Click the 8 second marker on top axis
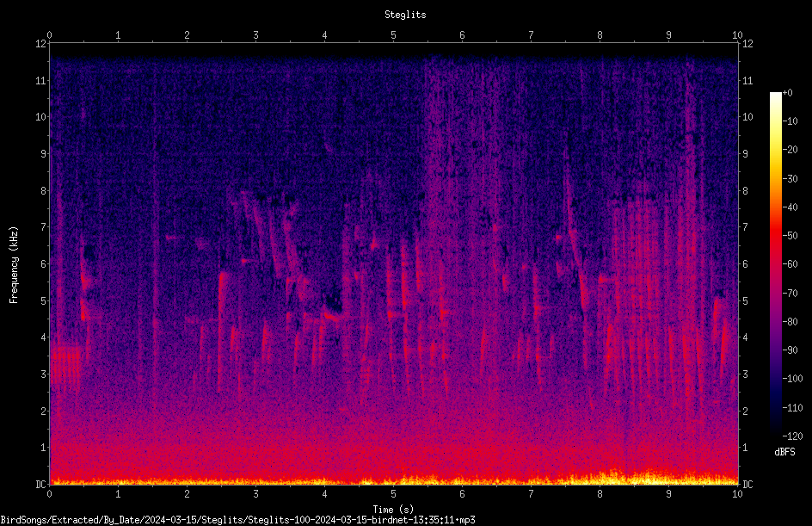 coord(600,35)
